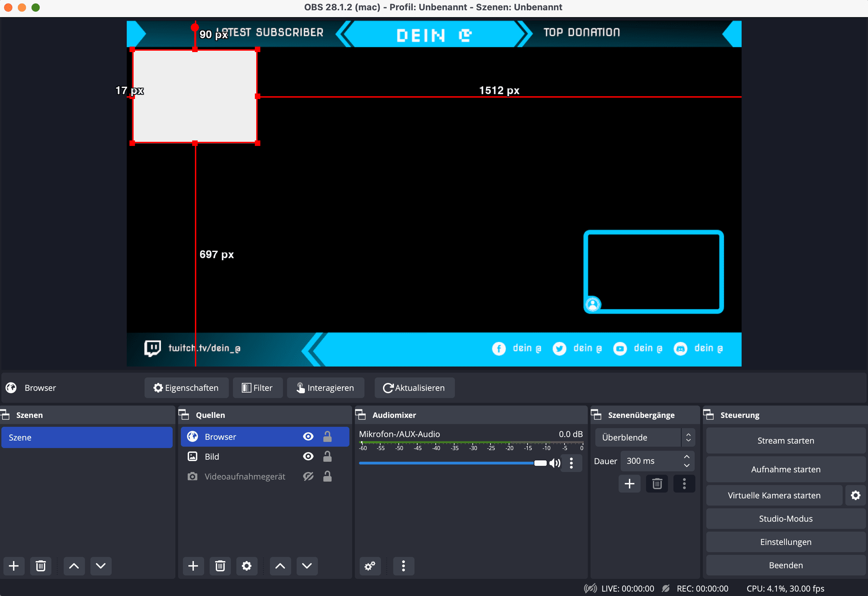Add a new scene transition
Viewport: 868px width, 596px height.
[630, 484]
